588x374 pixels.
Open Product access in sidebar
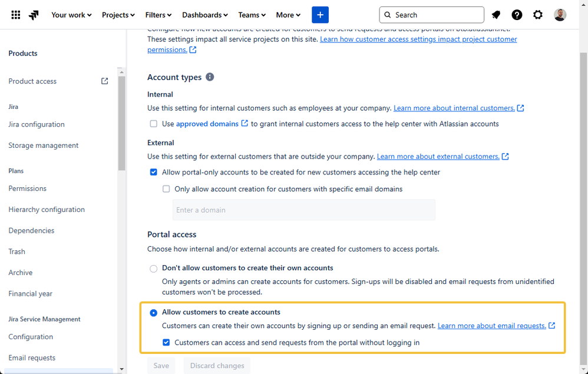(32, 81)
